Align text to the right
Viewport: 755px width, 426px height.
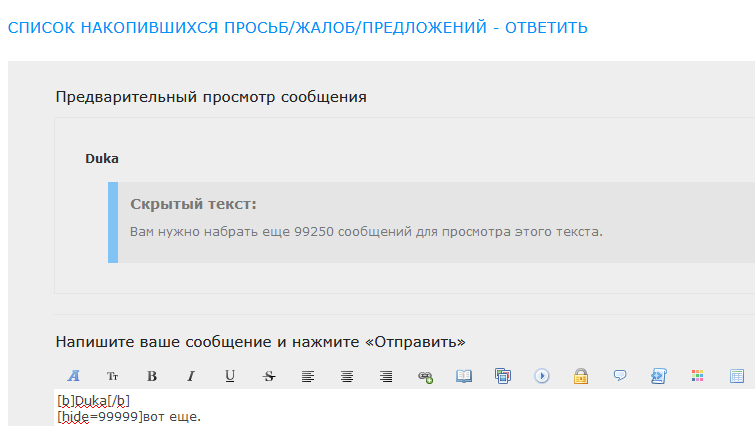pyautogui.click(x=386, y=376)
